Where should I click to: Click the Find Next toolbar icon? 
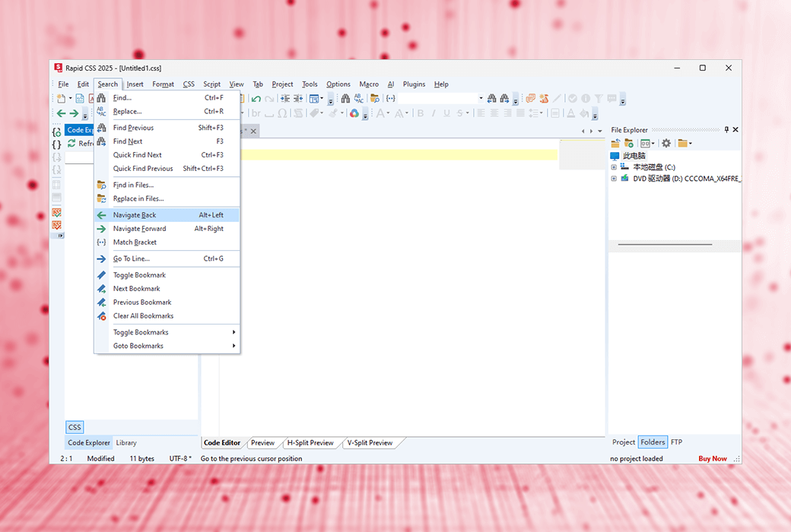tap(504, 98)
